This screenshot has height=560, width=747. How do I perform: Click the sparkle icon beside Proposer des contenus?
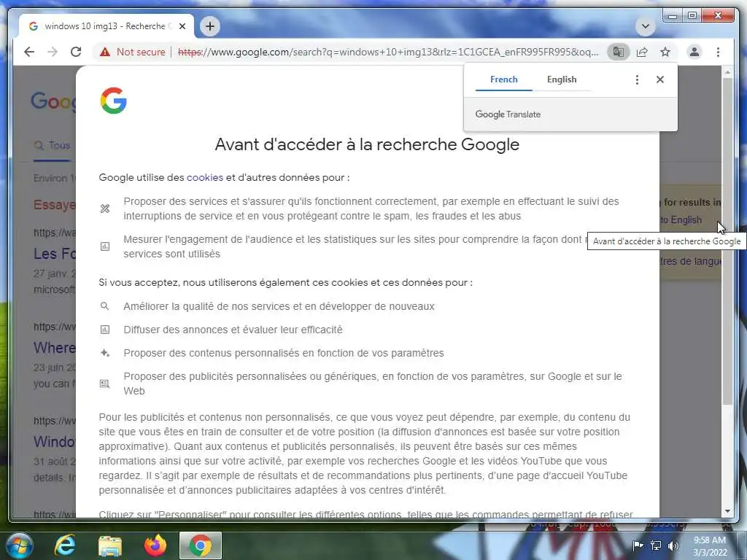pos(105,353)
